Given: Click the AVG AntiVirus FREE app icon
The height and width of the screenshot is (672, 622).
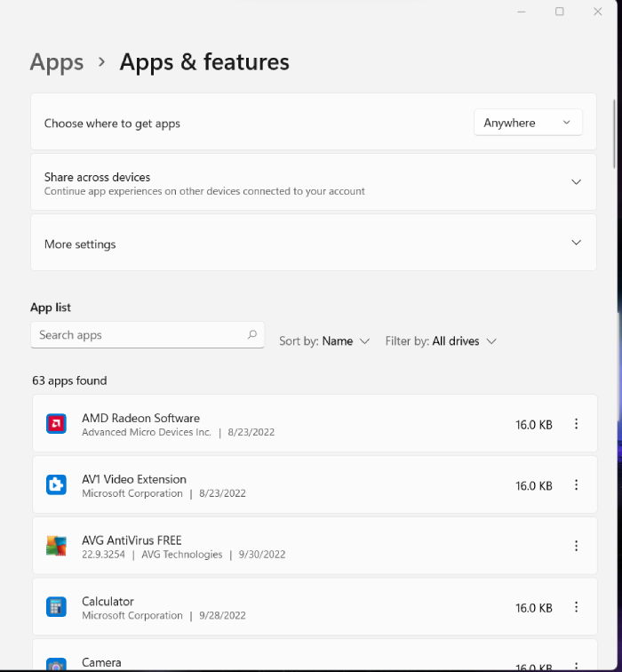Looking at the screenshot, I should 56,546.
